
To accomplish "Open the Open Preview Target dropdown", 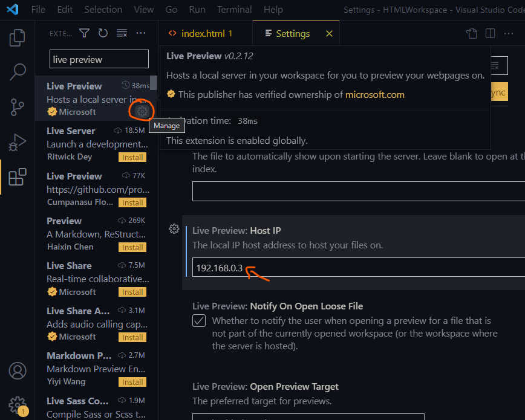I will [x=308, y=416].
